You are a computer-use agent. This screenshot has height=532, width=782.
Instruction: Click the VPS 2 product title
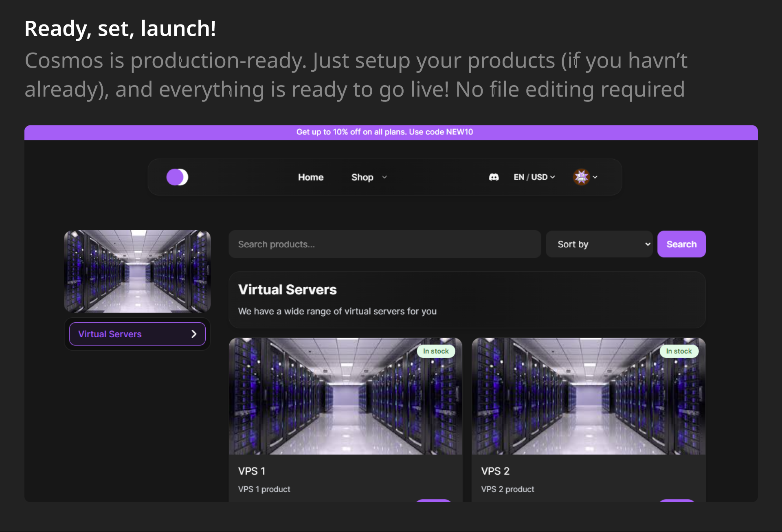(495, 471)
